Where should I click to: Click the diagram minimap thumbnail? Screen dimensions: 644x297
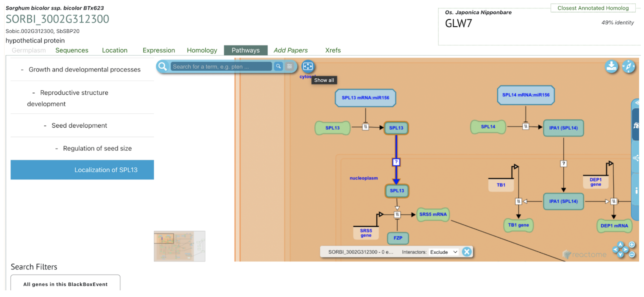[179, 246]
